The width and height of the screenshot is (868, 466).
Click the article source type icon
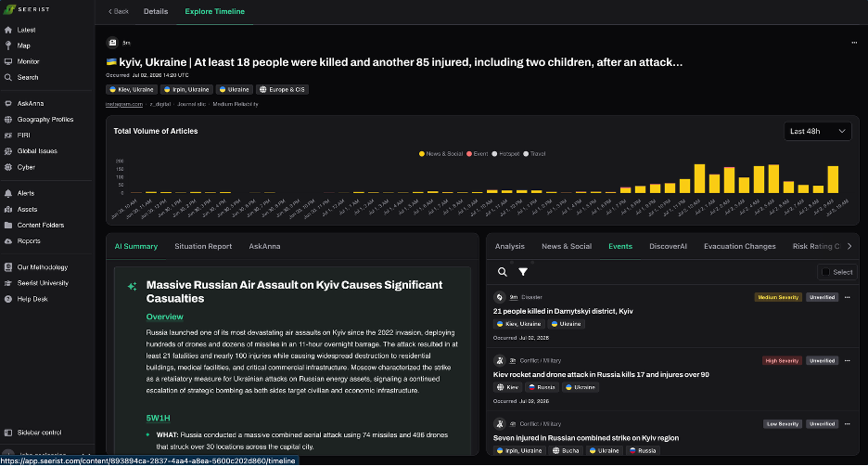pyautogui.click(x=112, y=43)
